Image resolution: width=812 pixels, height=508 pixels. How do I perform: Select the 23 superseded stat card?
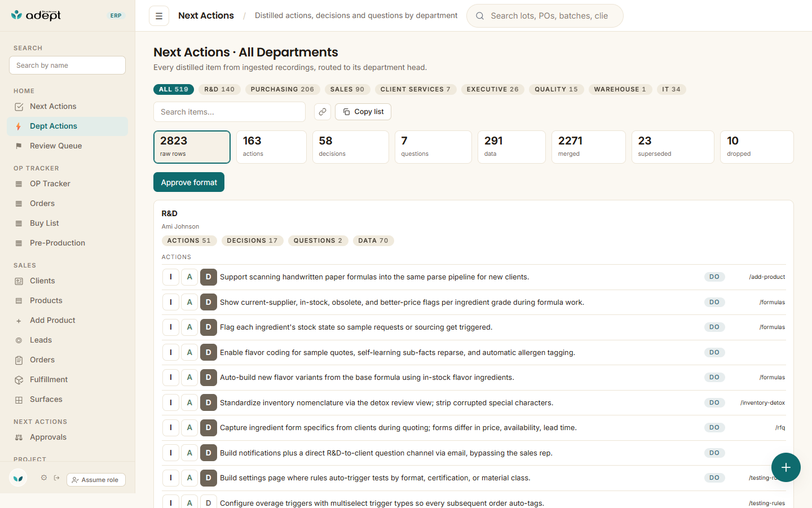673,147
